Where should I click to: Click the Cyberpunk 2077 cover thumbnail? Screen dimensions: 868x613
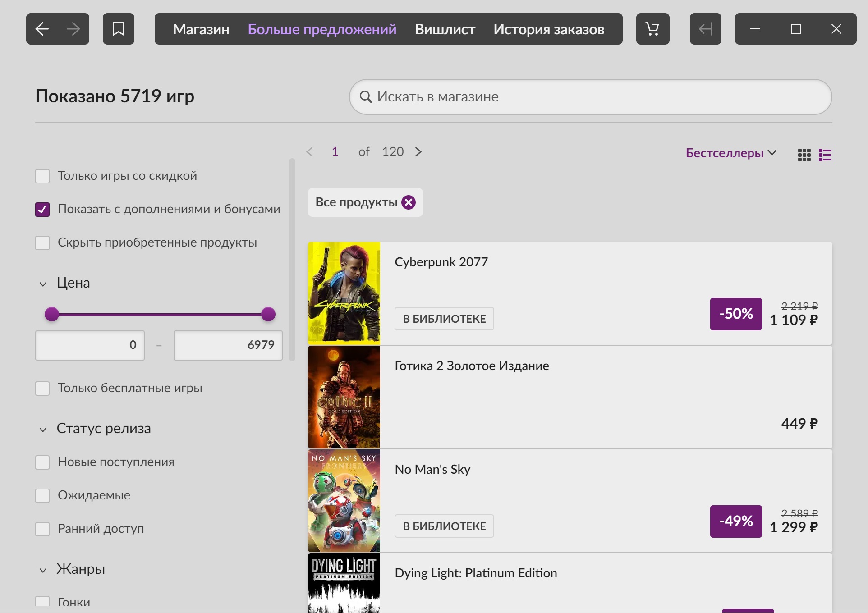344,293
